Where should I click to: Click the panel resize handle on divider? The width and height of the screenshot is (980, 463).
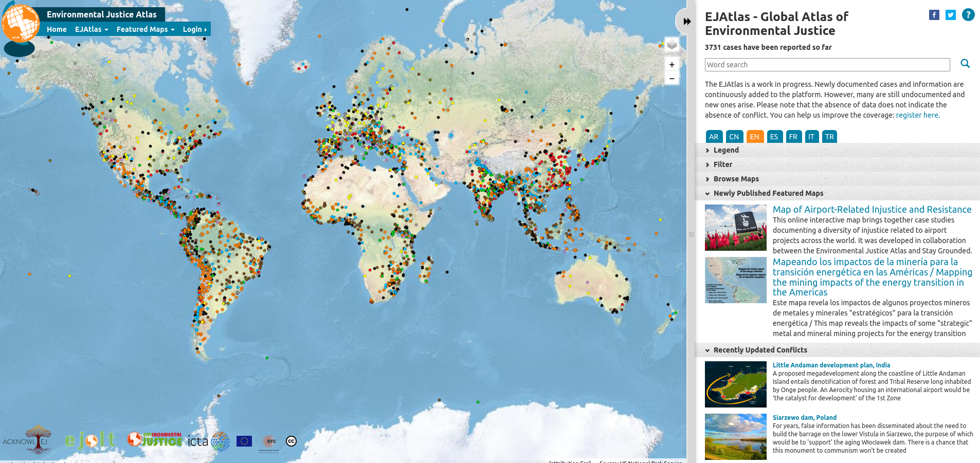click(691, 234)
